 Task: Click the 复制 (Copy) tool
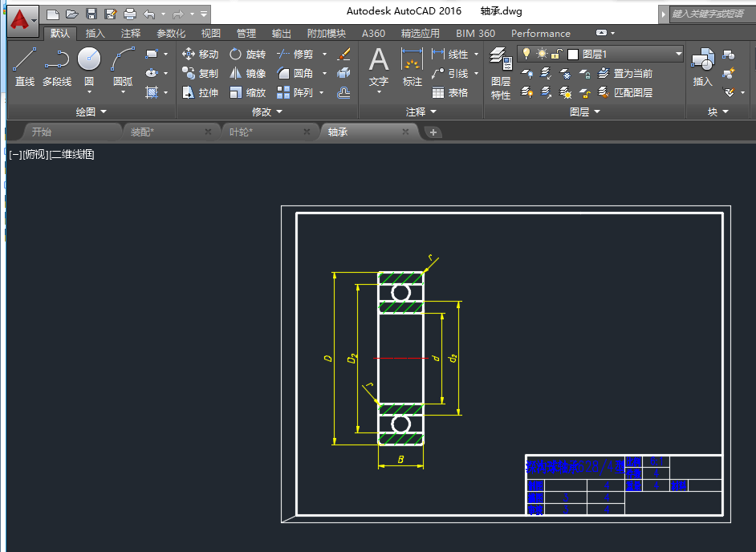tap(201, 73)
